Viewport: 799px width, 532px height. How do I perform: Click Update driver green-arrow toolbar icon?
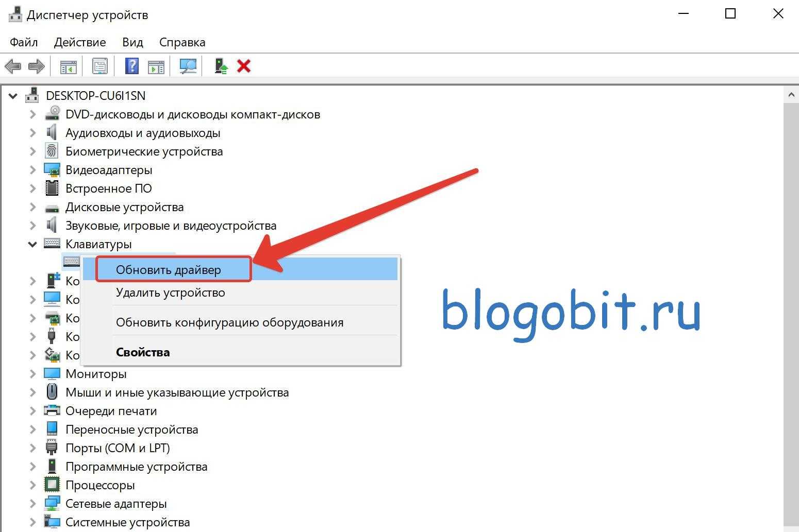point(221,66)
